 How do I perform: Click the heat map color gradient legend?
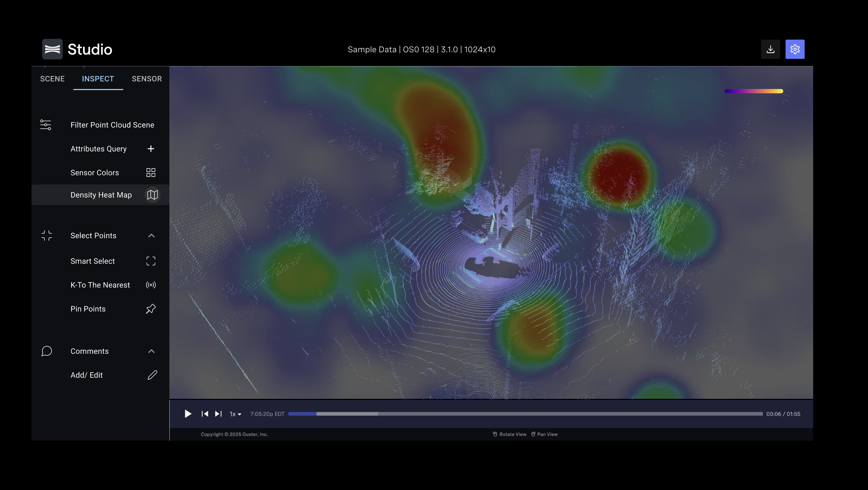coord(753,91)
